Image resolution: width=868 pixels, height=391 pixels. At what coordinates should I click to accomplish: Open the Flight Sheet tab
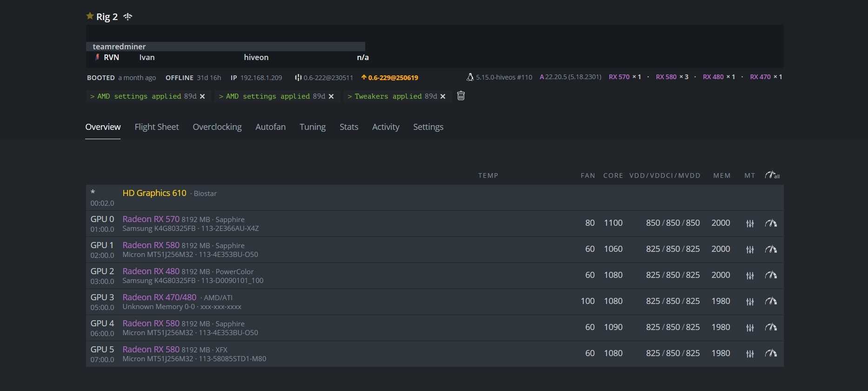click(x=157, y=127)
